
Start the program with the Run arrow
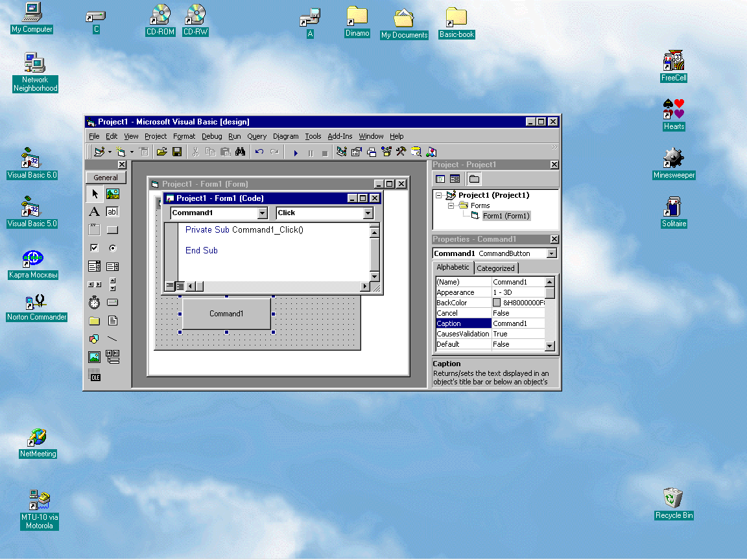point(296,153)
